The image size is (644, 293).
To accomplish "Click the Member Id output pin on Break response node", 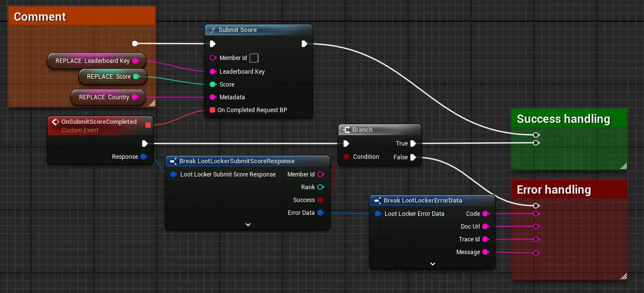I will [x=320, y=174].
